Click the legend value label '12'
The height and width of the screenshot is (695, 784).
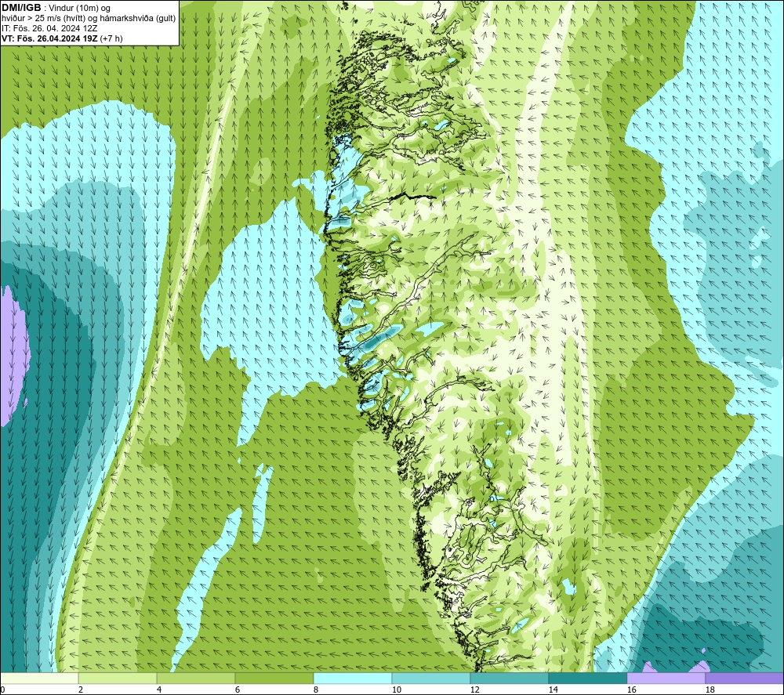(474, 690)
